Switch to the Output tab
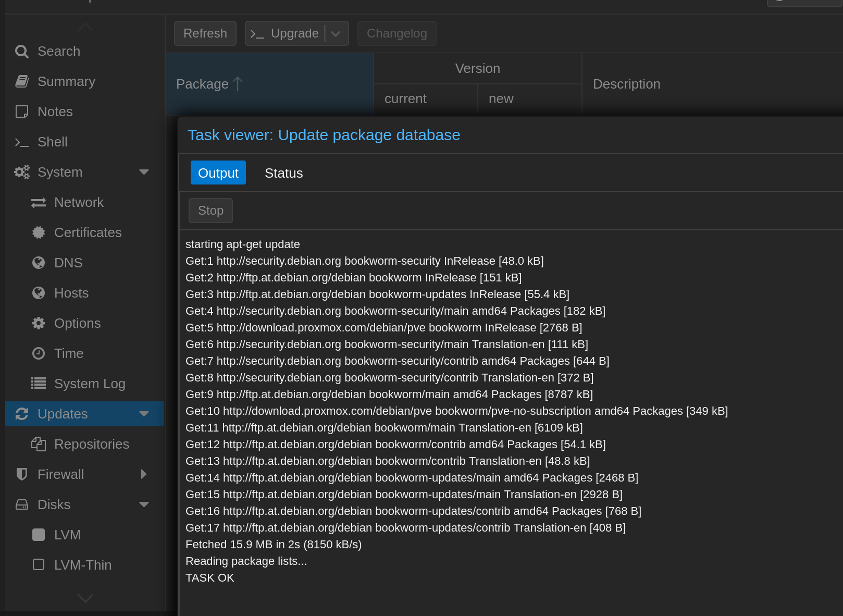The image size is (843, 616). coord(218,173)
